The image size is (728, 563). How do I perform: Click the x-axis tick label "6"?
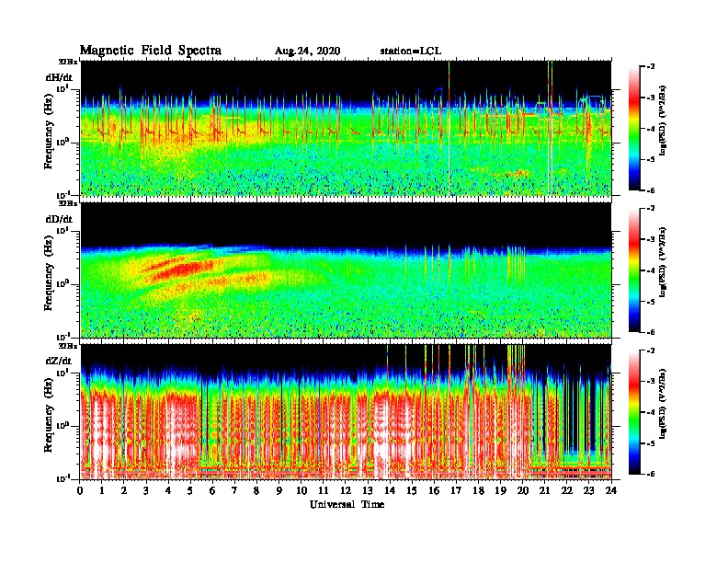click(212, 490)
